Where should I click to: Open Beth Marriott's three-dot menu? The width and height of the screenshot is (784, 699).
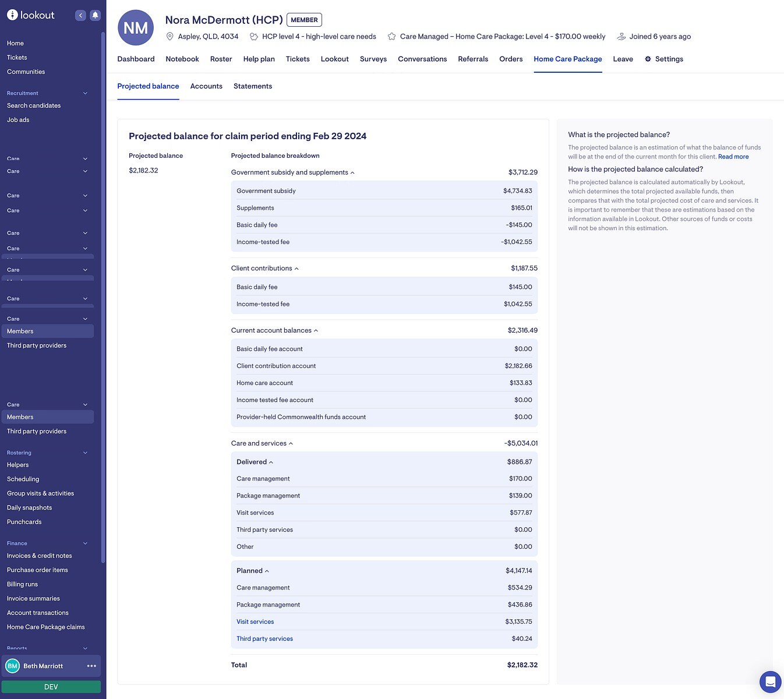(x=91, y=666)
